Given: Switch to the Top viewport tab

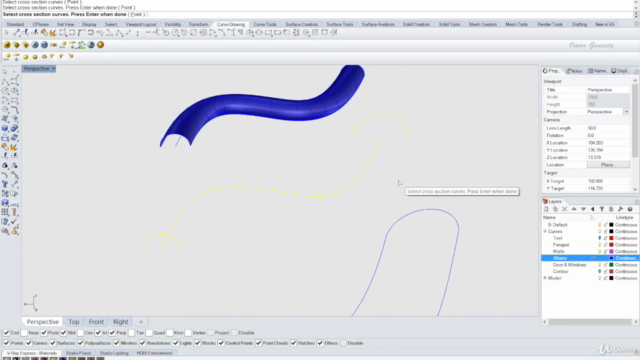Looking at the screenshot, I should pos(74,322).
